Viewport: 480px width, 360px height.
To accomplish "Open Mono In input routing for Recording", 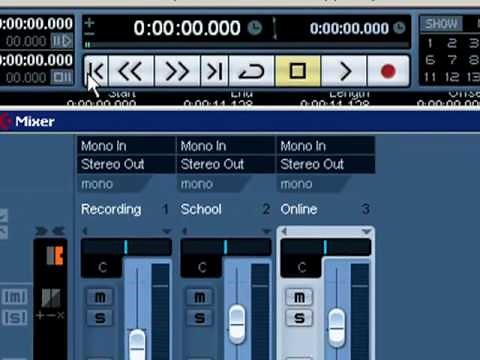I will tap(126, 146).
